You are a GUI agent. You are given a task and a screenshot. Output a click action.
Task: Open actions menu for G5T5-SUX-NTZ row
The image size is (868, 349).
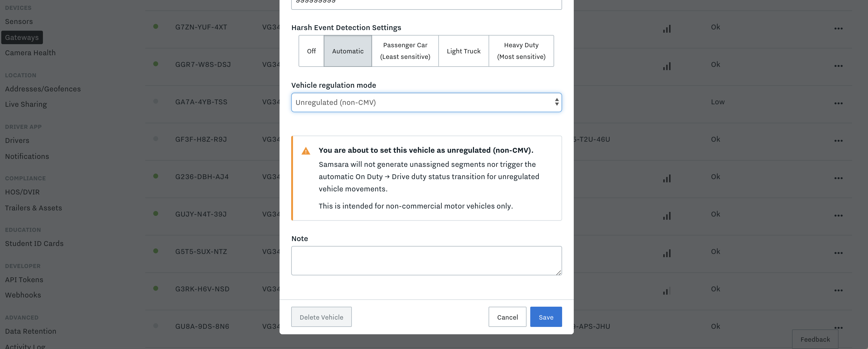pos(838,253)
